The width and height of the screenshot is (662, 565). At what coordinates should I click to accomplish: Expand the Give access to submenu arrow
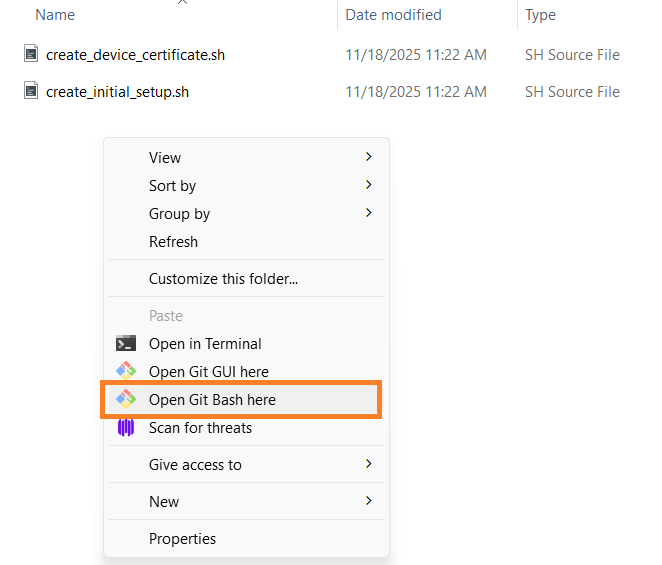click(368, 464)
